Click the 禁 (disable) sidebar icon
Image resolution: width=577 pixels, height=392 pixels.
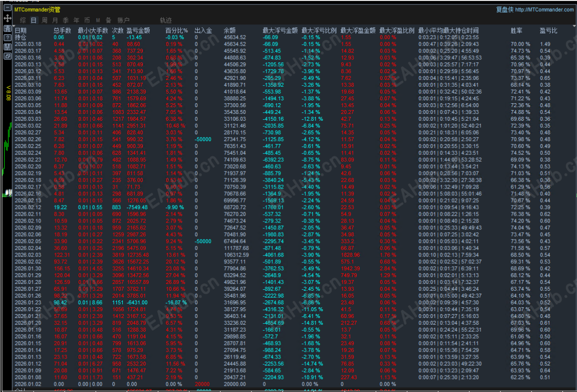click(7, 47)
